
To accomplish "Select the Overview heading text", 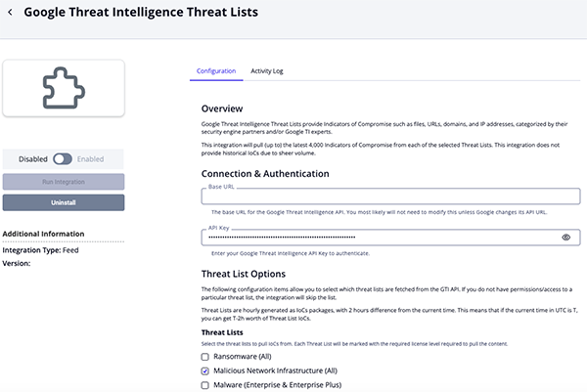I will [222, 109].
